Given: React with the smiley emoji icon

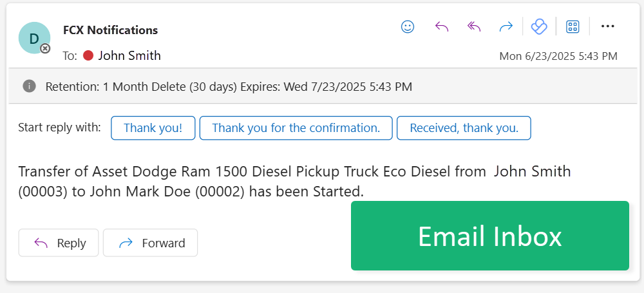Looking at the screenshot, I should [408, 26].
